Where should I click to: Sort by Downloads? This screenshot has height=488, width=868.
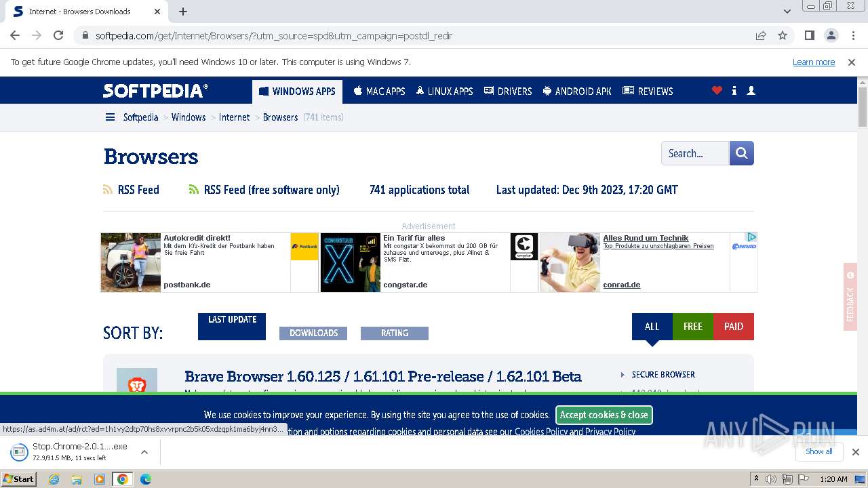click(x=313, y=333)
